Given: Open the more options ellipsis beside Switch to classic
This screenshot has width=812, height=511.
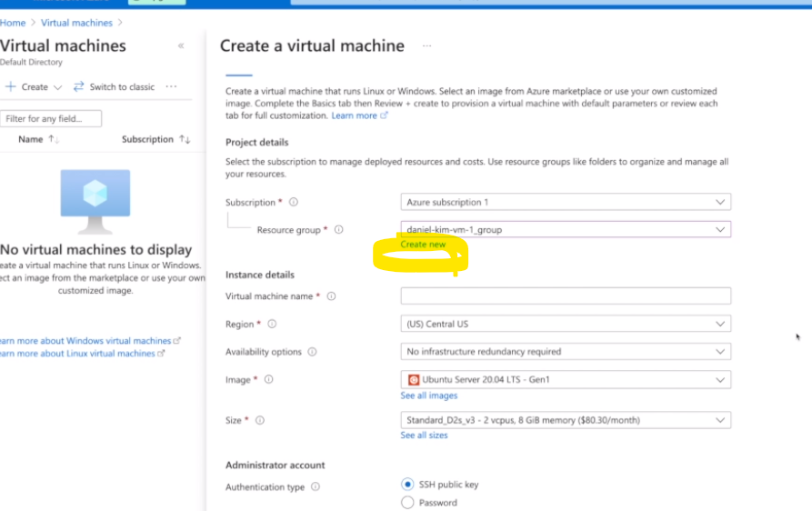Looking at the screenshot, I should [171, 86].
